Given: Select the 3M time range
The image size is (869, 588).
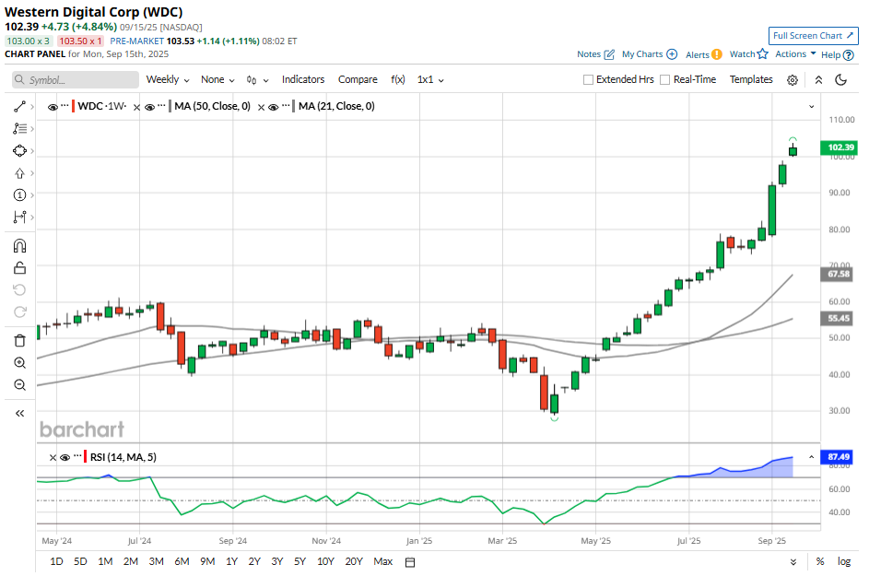Looking at the screenshot, I should click(157, 561).
